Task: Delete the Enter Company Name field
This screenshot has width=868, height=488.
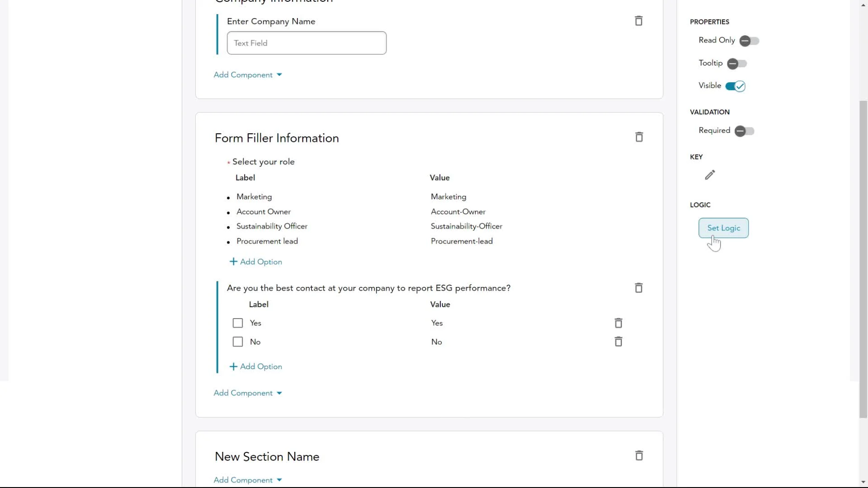Action: click(638, 21)
